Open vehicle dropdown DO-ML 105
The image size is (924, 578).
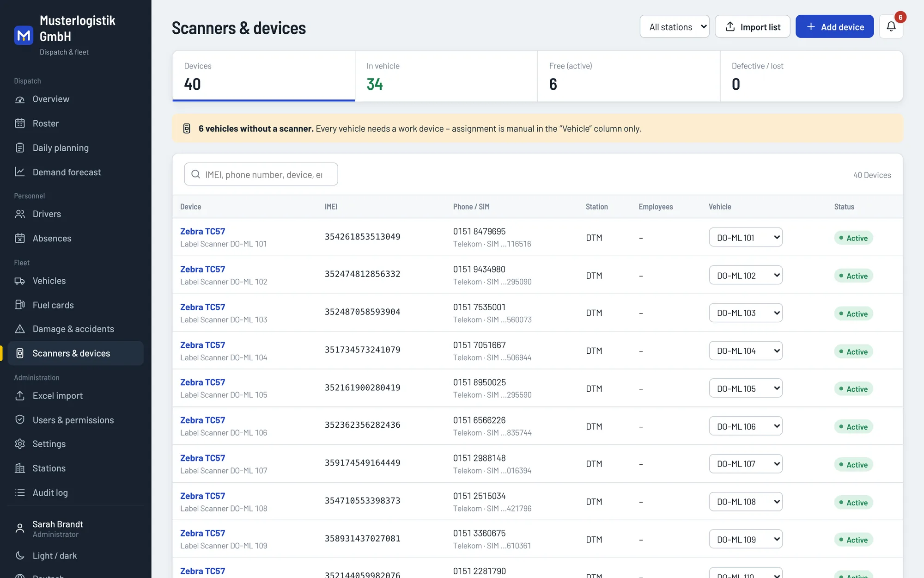746,388
